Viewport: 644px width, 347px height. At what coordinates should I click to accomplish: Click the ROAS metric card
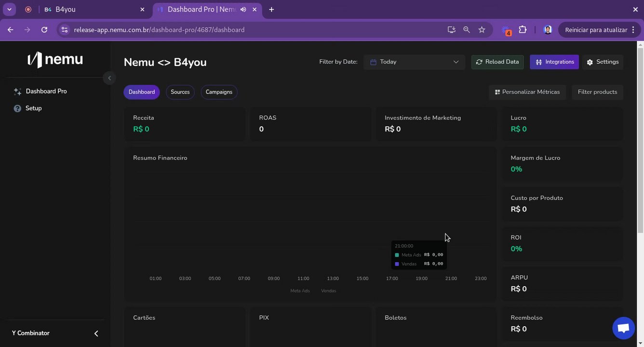pos(310,124)
